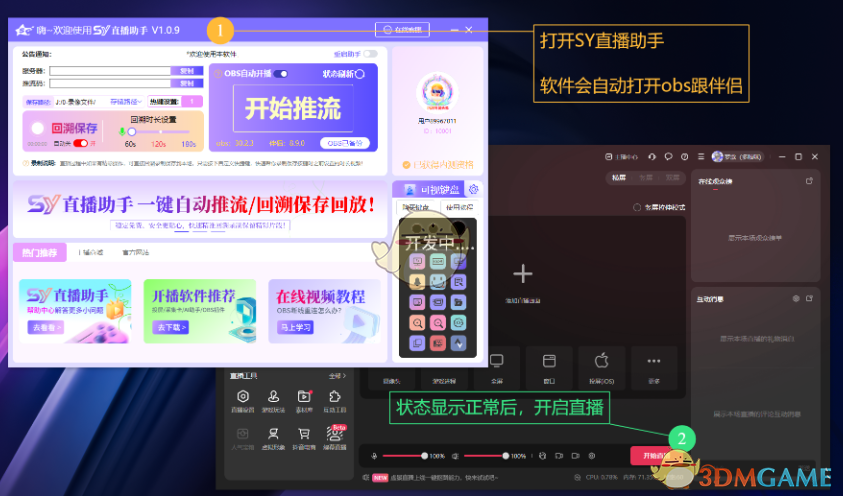The height and width of the screenshot is (496, 843).
Task: Select the 热门推荐 tab
Action: [39, 252]
